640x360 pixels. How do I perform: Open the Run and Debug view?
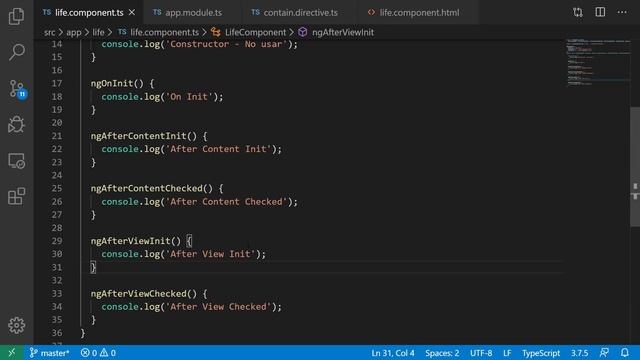click(x=16, y=124)
